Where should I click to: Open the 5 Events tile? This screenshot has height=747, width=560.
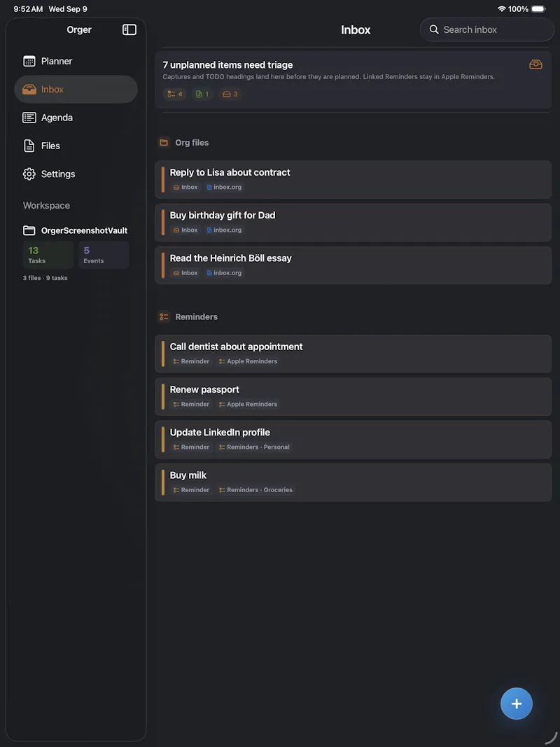pyautogui.click(x=104, y=255)
